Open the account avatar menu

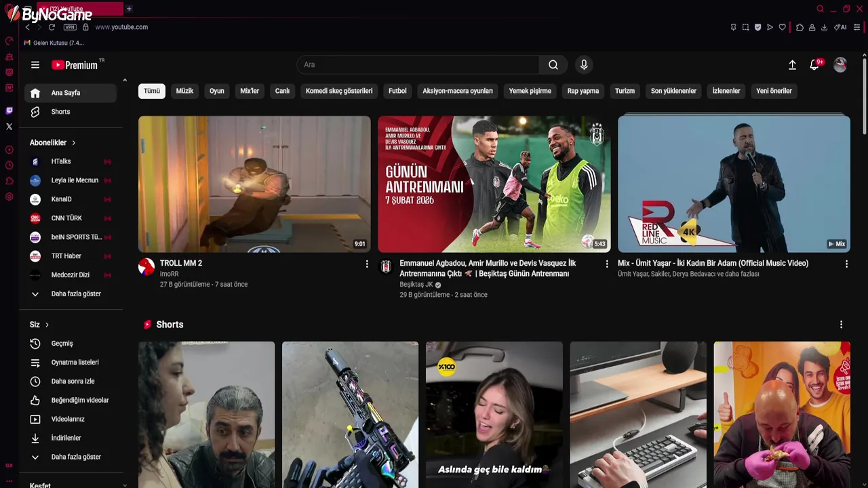(840, 65)
